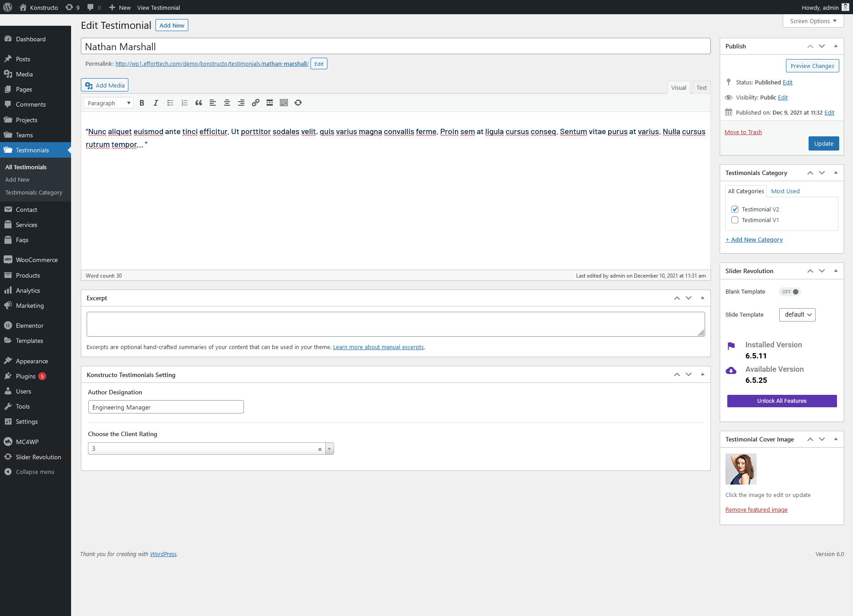
Task: Toggle the Blank Template switch
Action: pyautogui.click(x=790, y=292)
